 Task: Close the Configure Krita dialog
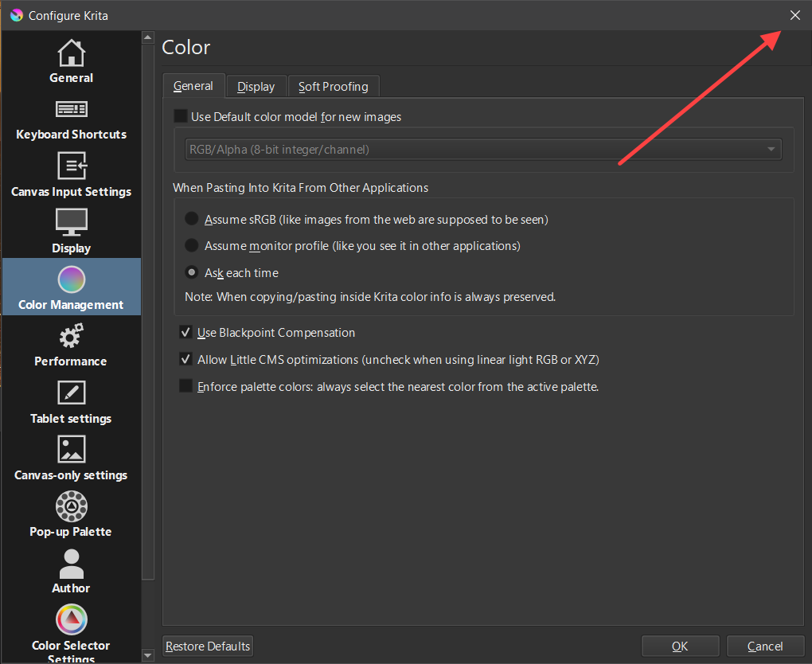click(795, 16)
